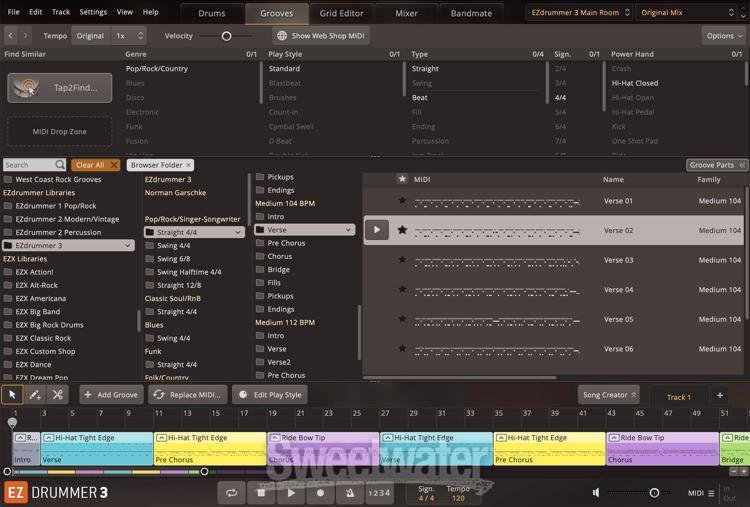Adjust the master volume slider knob

pyautogui.click(x=654, y=493)
